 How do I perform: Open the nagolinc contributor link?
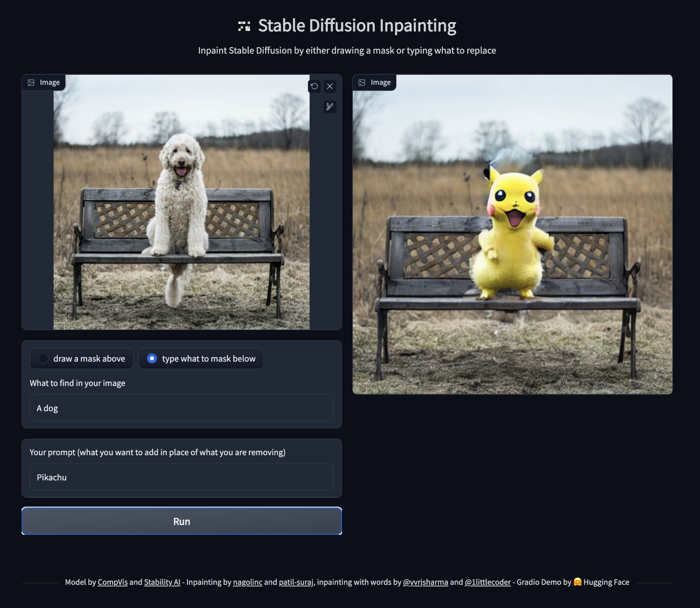tap(248, 582)
